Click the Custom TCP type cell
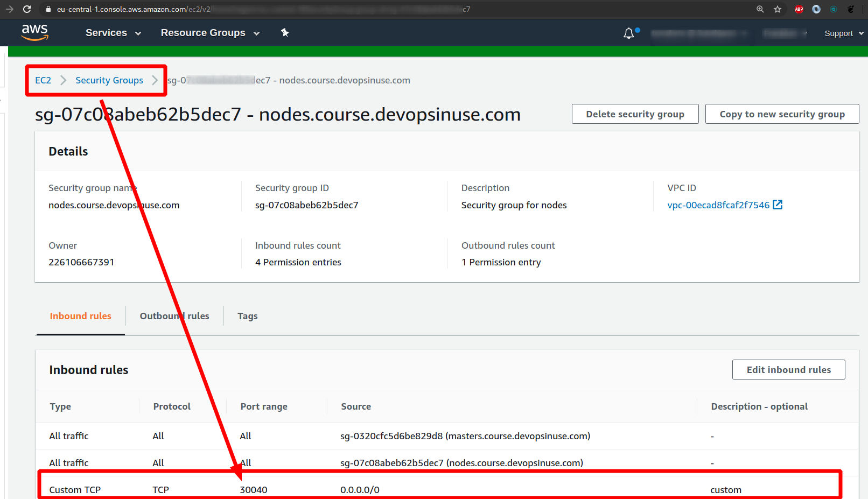Screen dimensions: 868x499 [75, 490]
